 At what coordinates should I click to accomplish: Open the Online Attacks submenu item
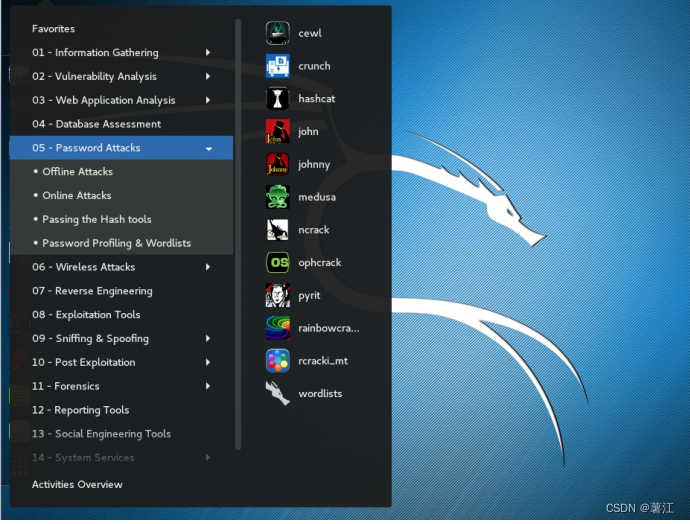(x=121, y=195)
